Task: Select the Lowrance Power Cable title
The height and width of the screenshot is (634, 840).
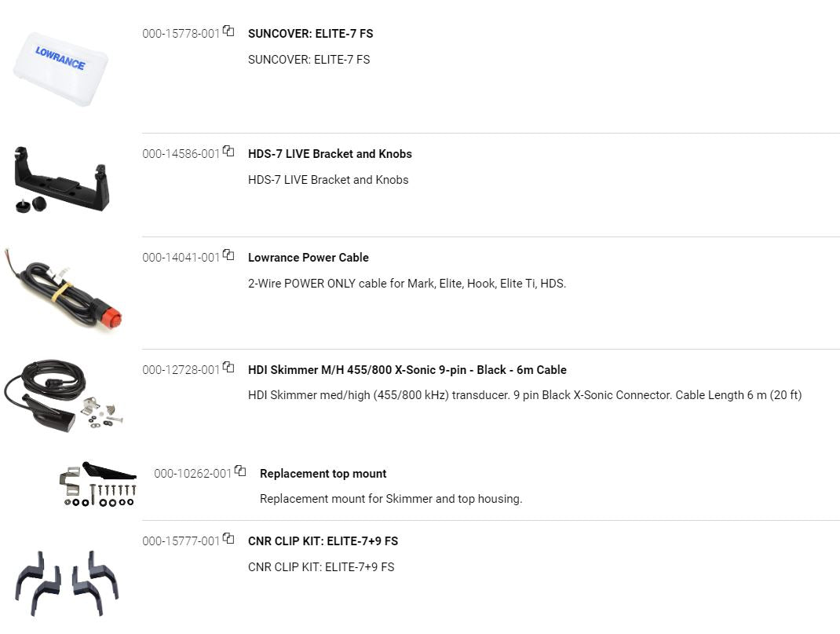Action: coord(308,258)
